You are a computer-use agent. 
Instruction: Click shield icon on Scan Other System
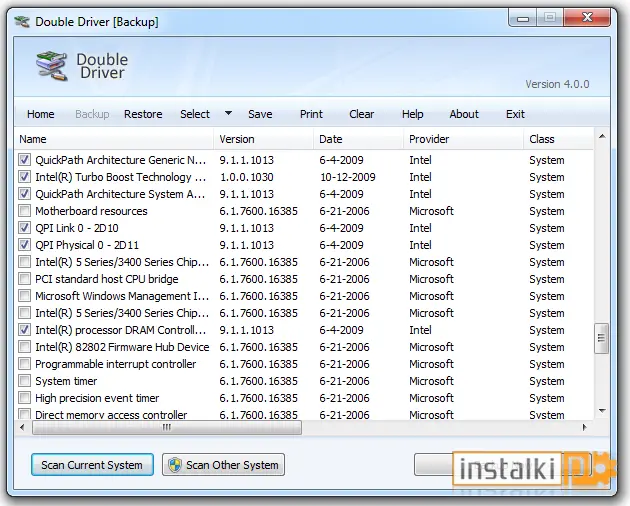[x=175, y=465]
